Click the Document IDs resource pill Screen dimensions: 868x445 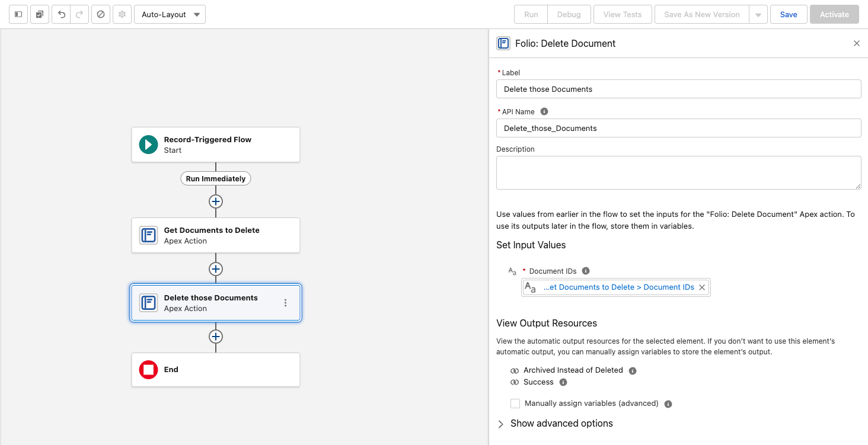click(615, 287)
